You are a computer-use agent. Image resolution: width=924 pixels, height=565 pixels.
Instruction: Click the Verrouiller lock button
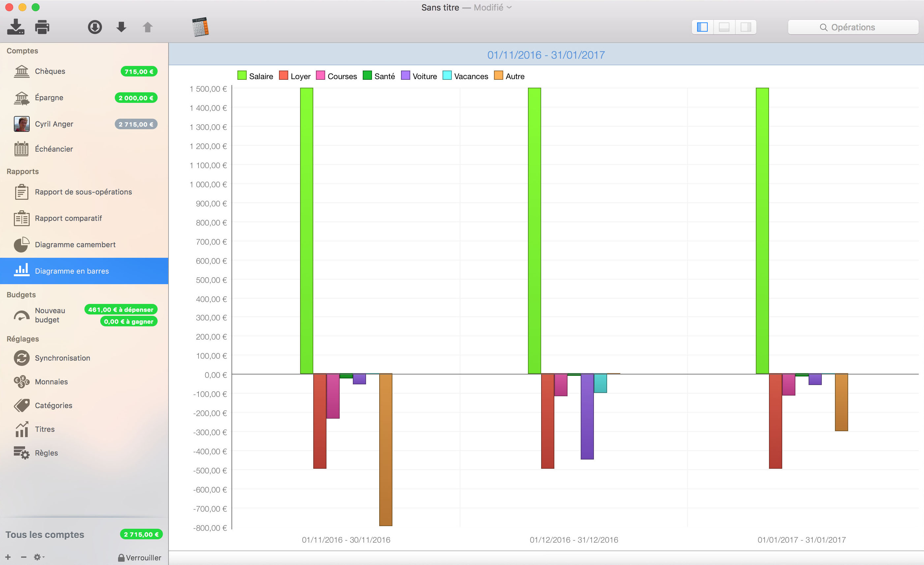click(139, 557)
